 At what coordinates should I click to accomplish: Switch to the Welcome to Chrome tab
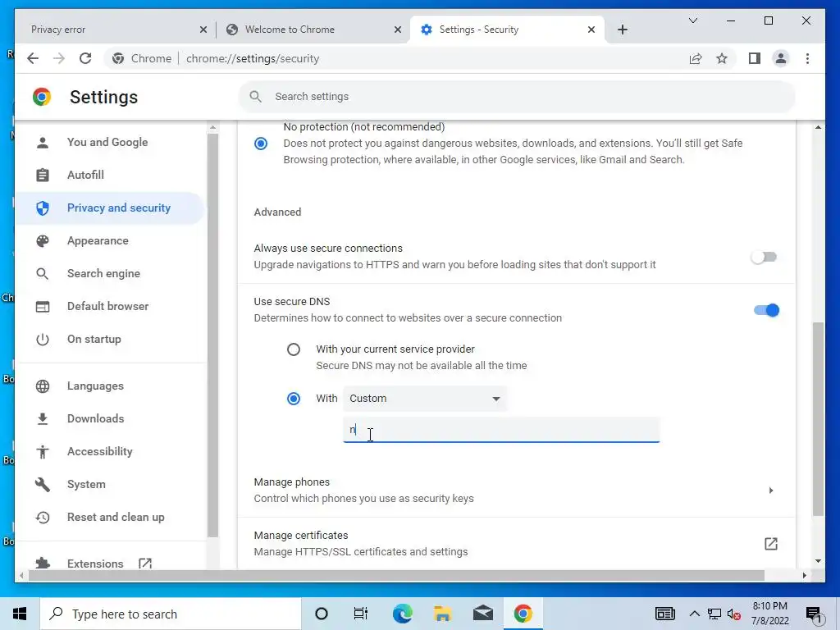pyautogui.click(x=312, y=30)
